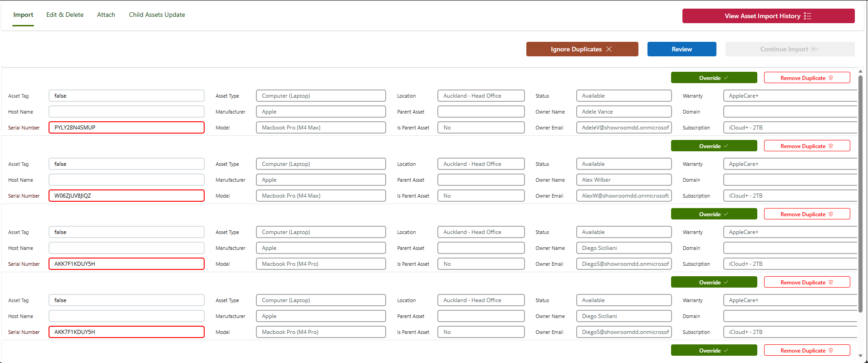Click Is Parent Asset field in Alex Wilber's row
The image size is (868, 363).
click(481, 196)
